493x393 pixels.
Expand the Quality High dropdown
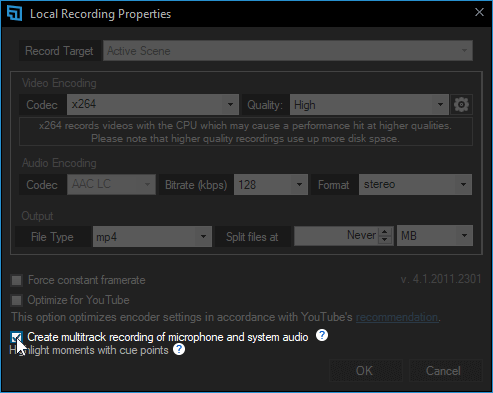[x=369, y=105]
